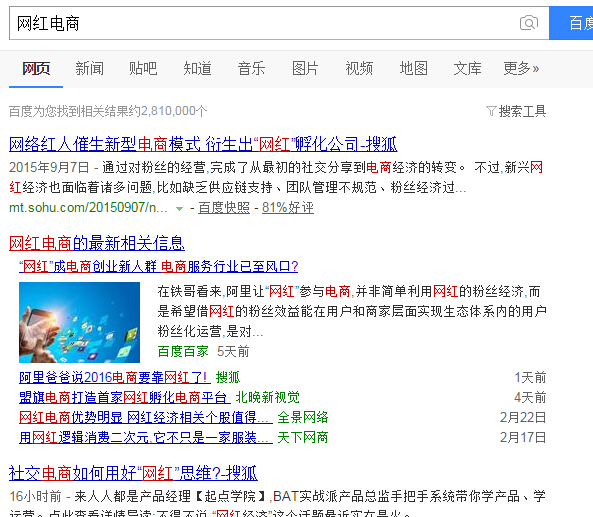Open the 百度快照 cached page link
Image resolution: width=593 pixels, height=517 pixels.
point(224,208)
